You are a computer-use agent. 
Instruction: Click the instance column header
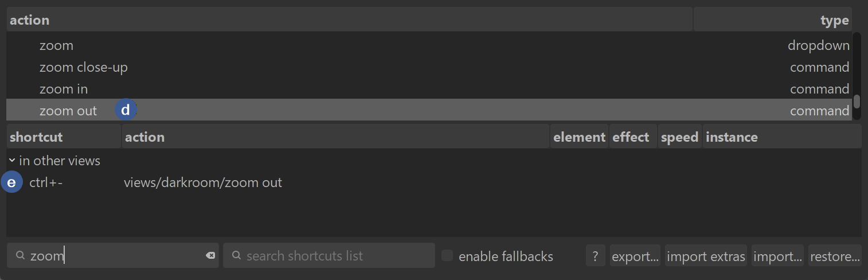click(732, 137)
